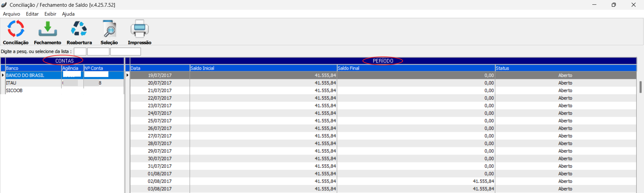Screen dimensions: 644x193
Task: Click the Fechamento download icon
Action: pyautogui.click(x=47, y=29)
